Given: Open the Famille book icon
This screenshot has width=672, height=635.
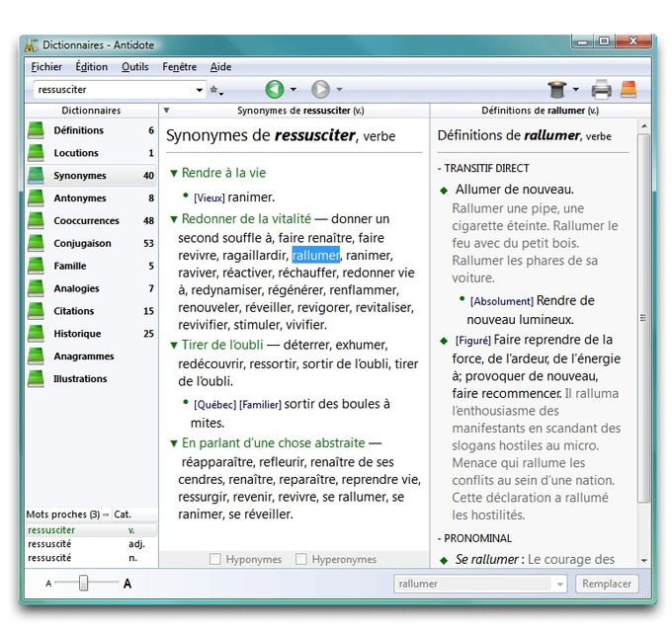Looking at the screenshot, I should (36, 267).
